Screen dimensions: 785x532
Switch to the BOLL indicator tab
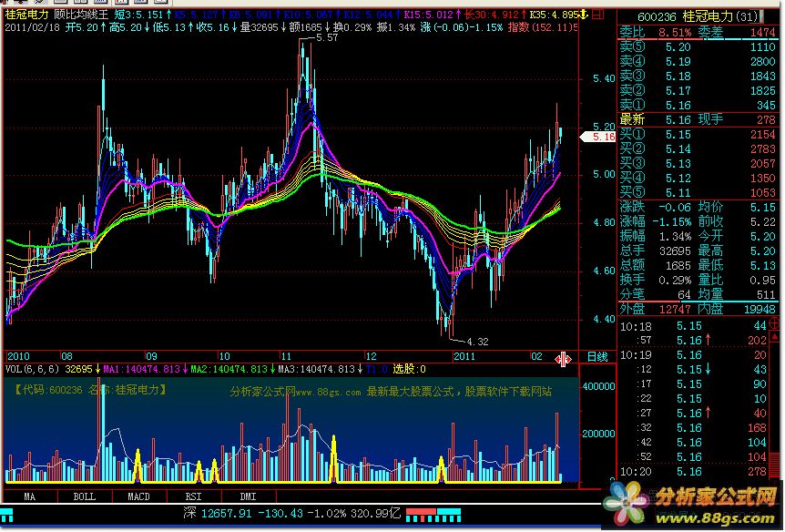click(84, 496)
